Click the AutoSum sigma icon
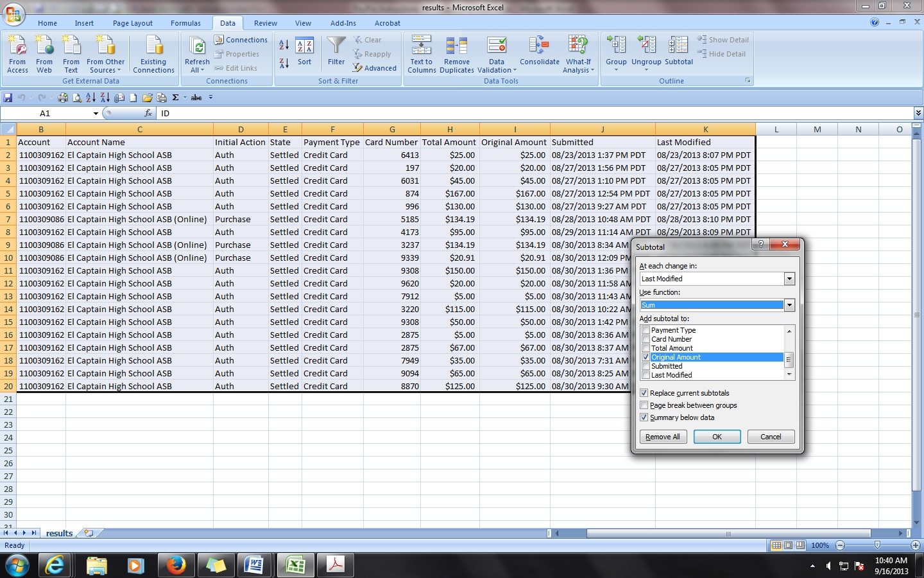This screenshot has width=924, height=578. coord(176,98)
